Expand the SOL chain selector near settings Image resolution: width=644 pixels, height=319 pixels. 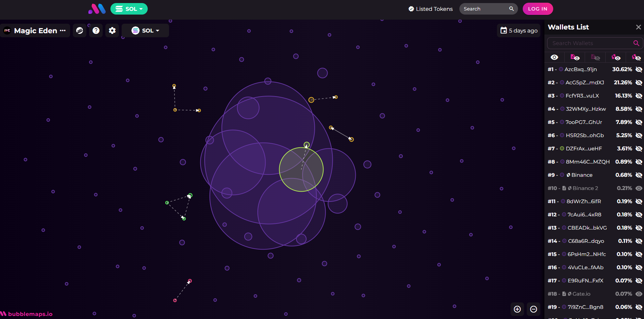point(145,30)
